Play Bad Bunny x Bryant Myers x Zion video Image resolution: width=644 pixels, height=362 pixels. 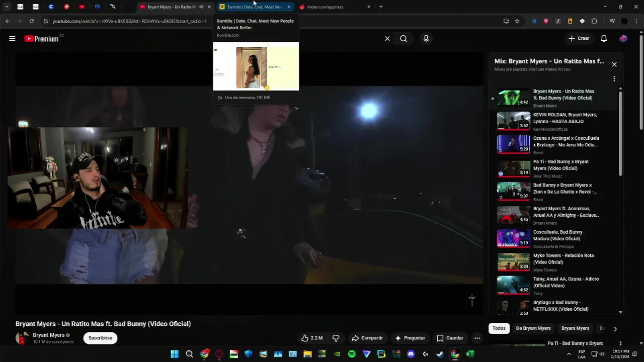pyautogui.click(x=553, y=192)
